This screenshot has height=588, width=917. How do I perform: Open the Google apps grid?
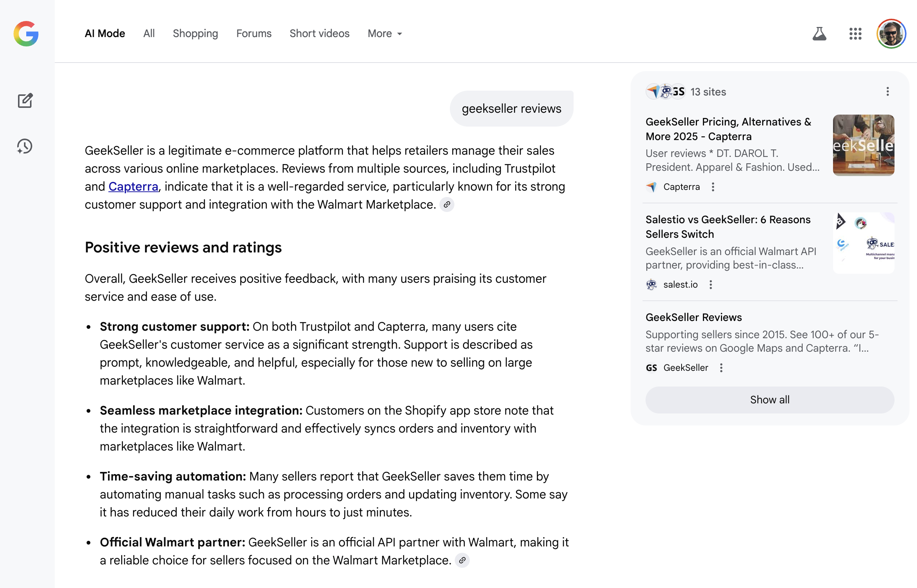click(x=855, y=34)
